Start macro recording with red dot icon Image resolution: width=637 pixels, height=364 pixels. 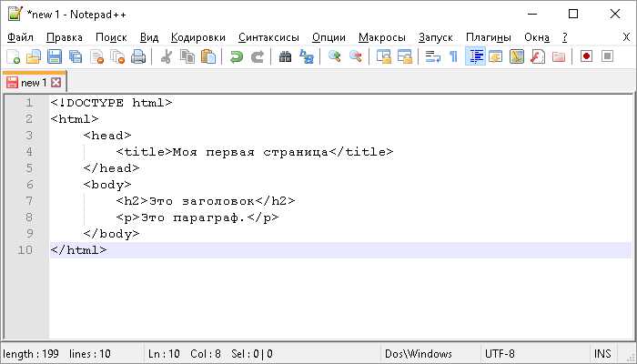(586, 56)
